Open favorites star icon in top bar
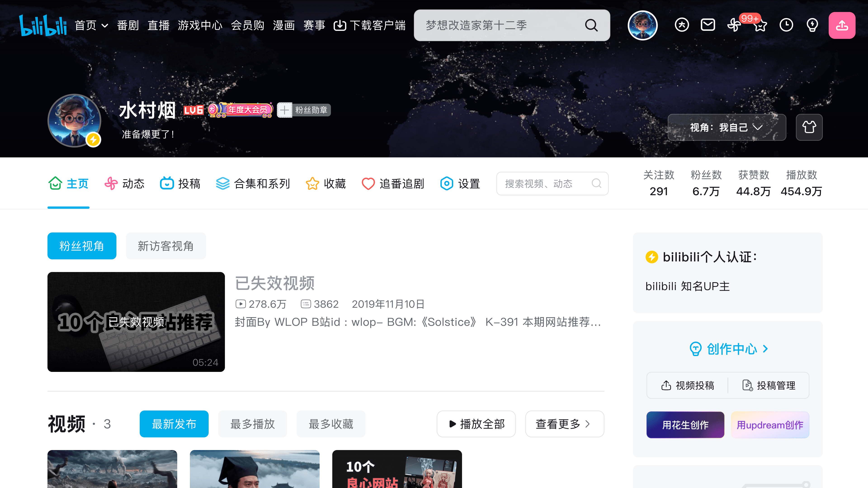Viewport: 868px width, 488px height. coord(760,26)
